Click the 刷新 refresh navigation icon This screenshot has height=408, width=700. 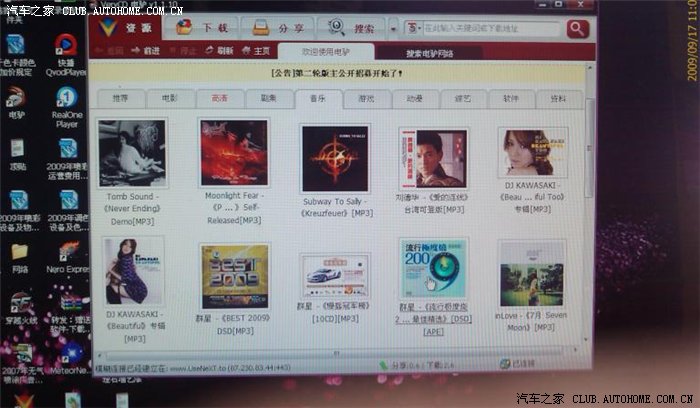pyautogui.click(x=221, y=50)
